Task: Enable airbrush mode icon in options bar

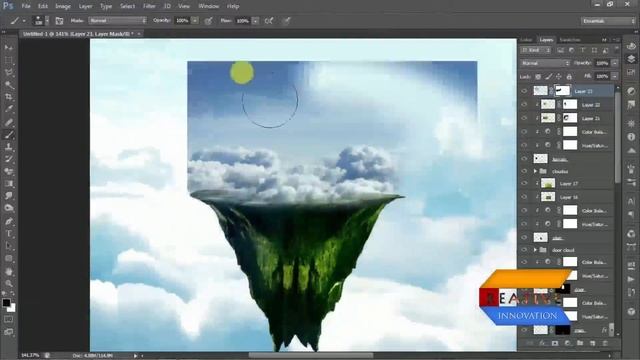Action: pyautogui.click(x=269, y=20)
